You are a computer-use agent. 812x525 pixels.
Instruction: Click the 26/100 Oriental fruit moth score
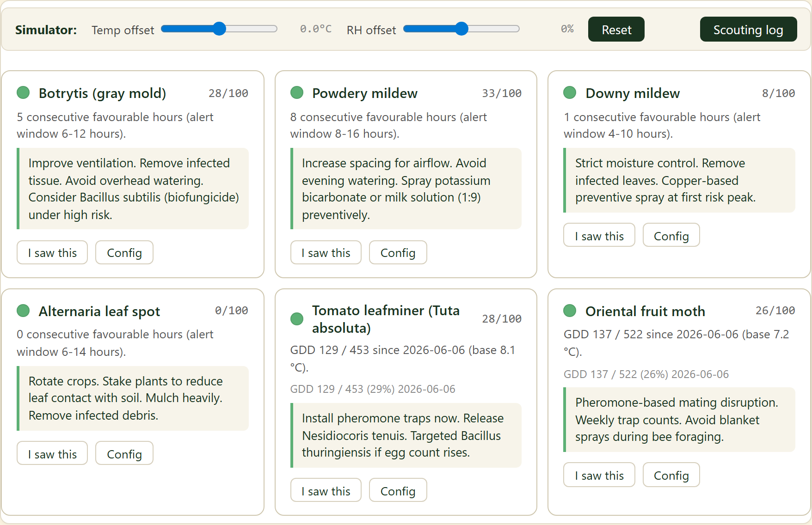(x=775, y=311)
